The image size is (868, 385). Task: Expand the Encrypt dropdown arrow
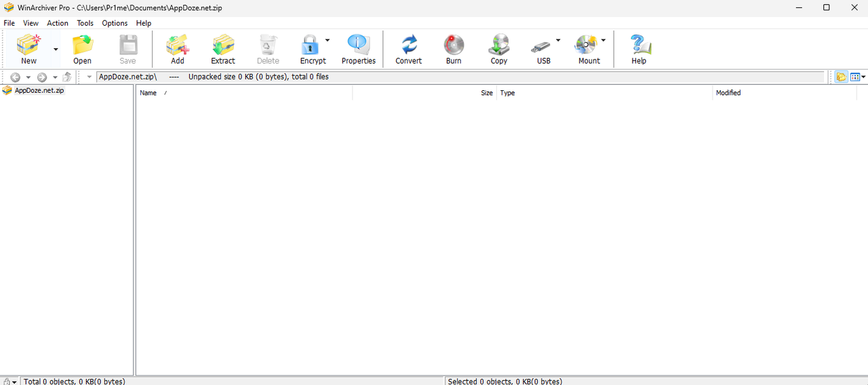pos(328,40)
